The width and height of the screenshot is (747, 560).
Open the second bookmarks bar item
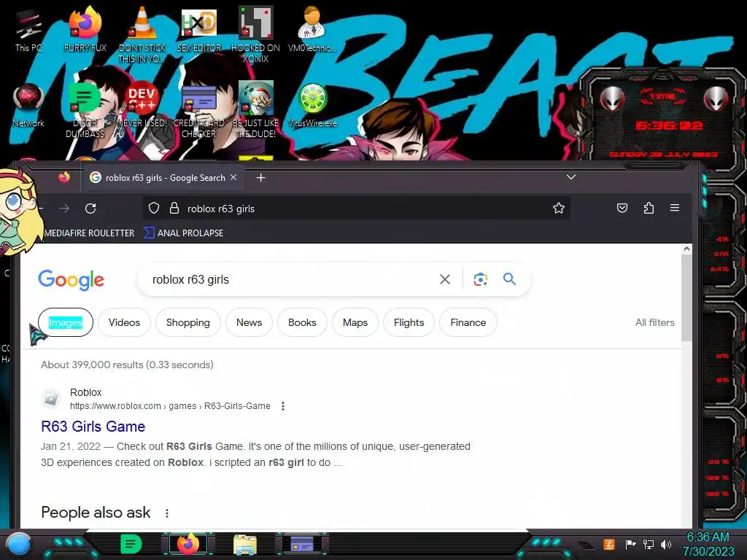183,233
